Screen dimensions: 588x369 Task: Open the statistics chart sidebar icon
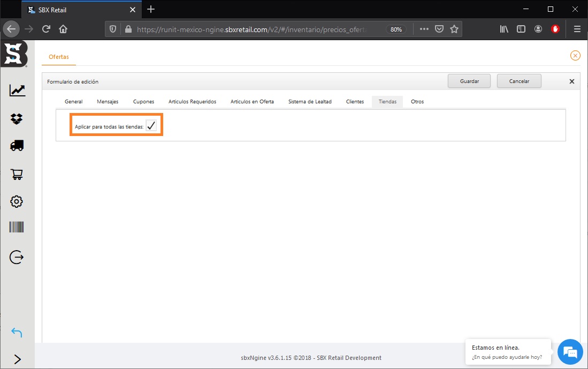point(17,90)
